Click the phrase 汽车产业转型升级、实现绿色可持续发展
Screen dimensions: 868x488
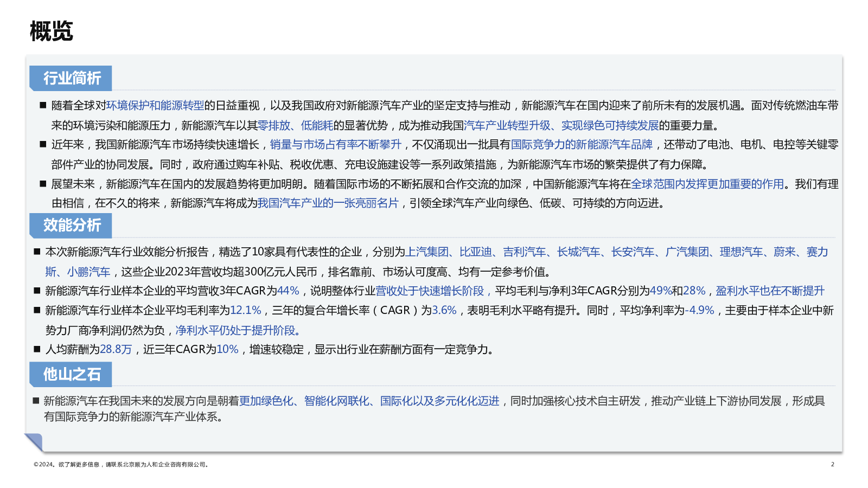[x=561, y=125]
